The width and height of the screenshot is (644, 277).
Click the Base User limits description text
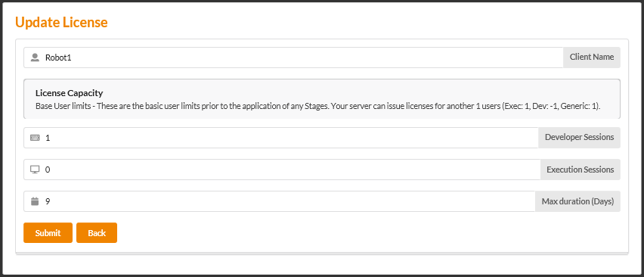tap(318, 106)
